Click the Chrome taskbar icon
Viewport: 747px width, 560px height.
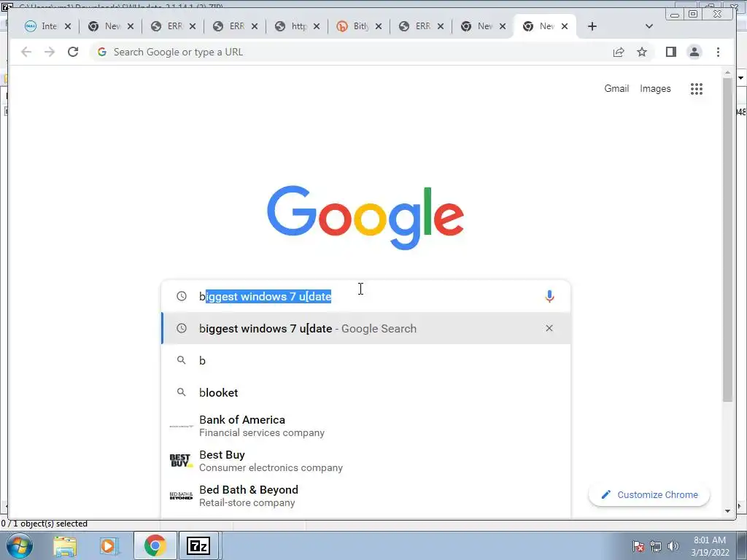click(155, 545)
